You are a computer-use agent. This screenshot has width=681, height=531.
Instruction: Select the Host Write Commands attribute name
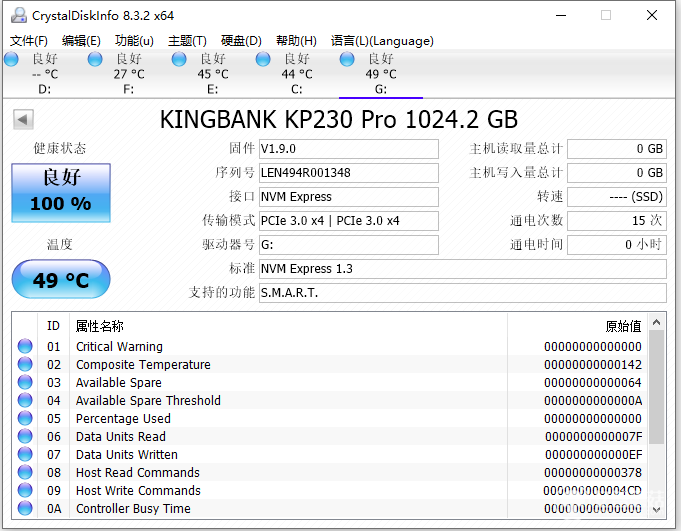[x=138, y=491]
